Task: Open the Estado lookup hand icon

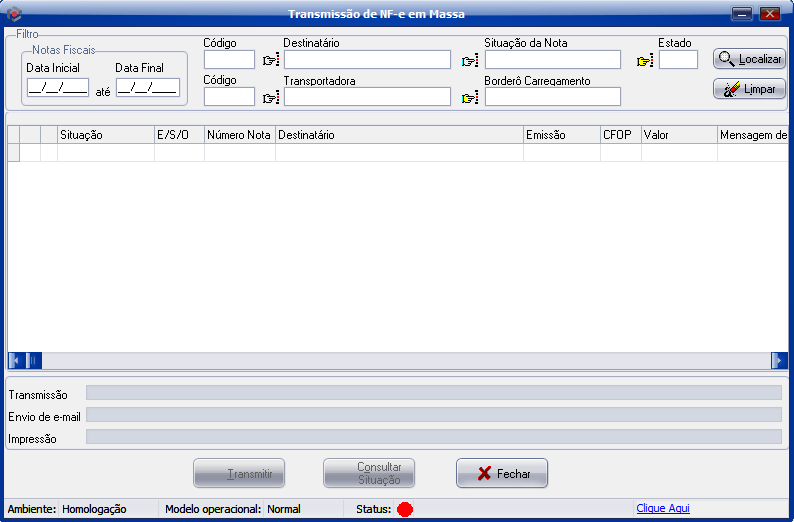Action: coord(644,61)
